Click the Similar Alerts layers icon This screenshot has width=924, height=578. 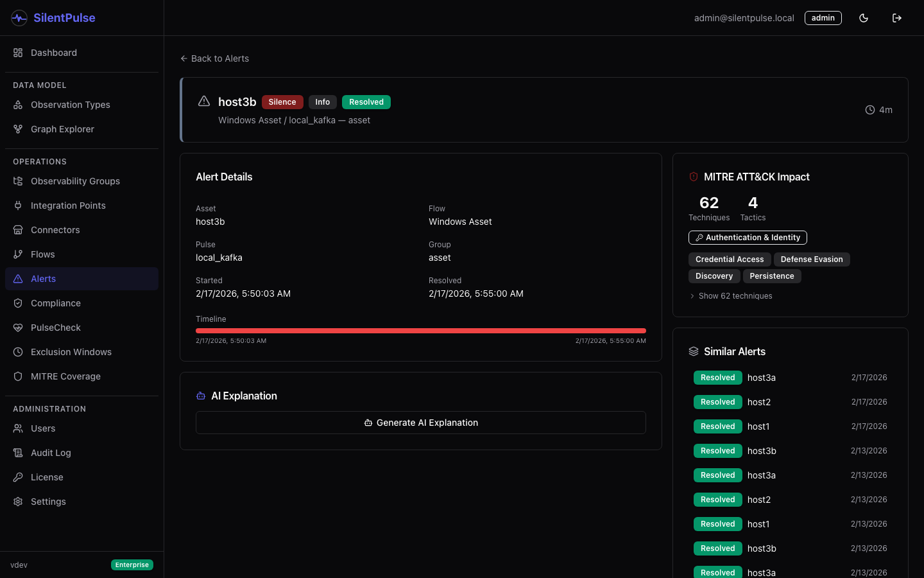coord(694,351)
